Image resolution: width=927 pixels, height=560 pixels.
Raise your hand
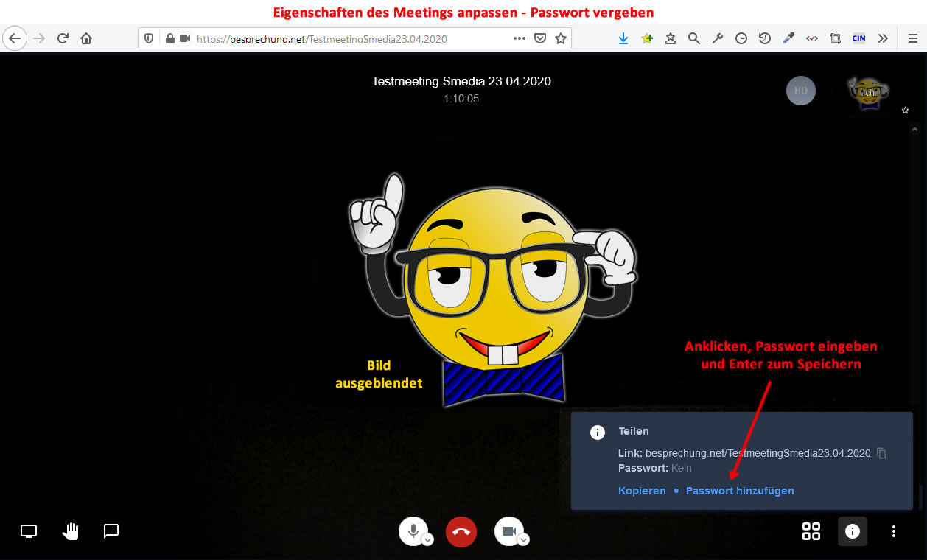(70, 531)
